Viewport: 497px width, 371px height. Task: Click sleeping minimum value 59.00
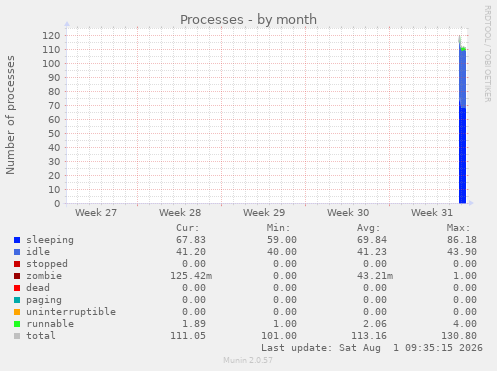point(282,240)
